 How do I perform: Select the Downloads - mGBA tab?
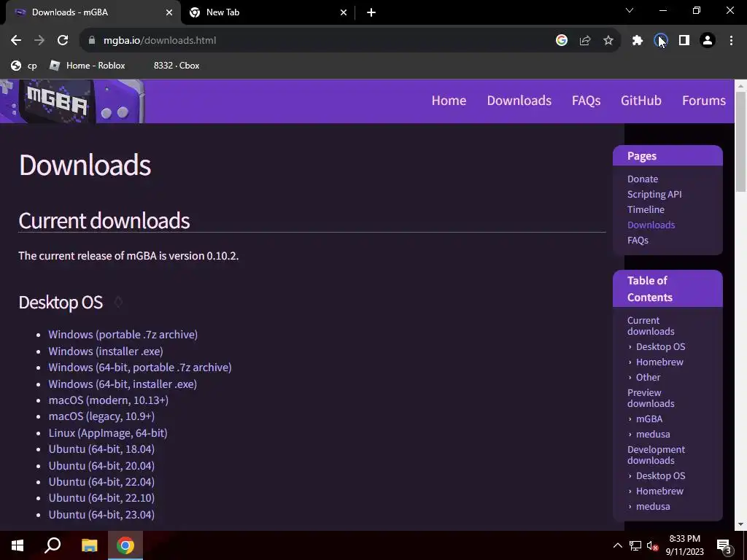[93, 12]
